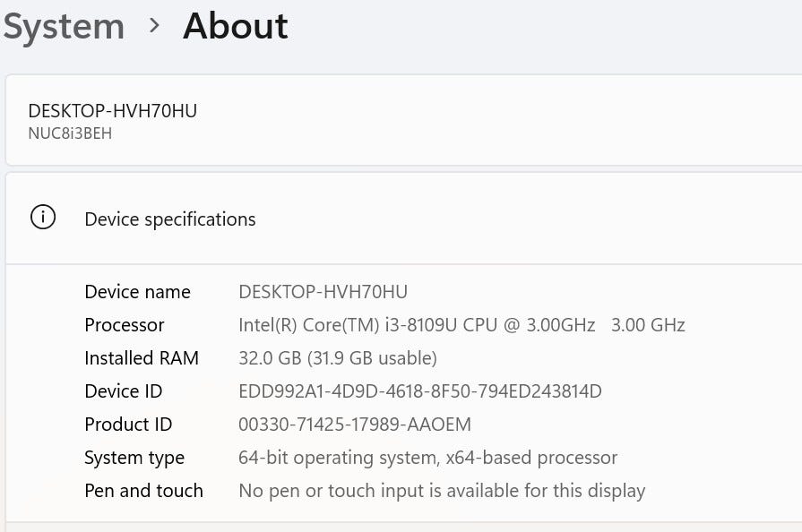Click the Pen and touch label
The image size is (802, 532).
143,491
